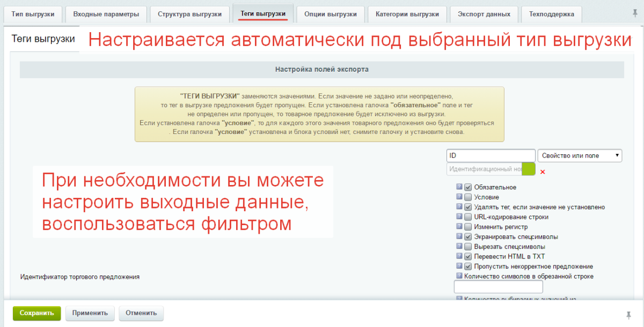Click the tag name field containing "ID"
Screen dimensions: 644x327
[491, 155]
